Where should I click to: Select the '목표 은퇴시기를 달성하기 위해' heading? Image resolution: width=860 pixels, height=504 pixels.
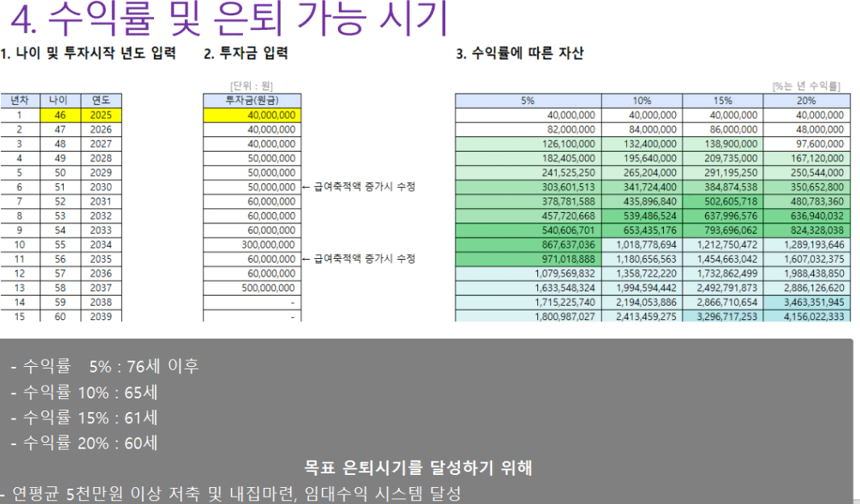click(x=417, y=468)
